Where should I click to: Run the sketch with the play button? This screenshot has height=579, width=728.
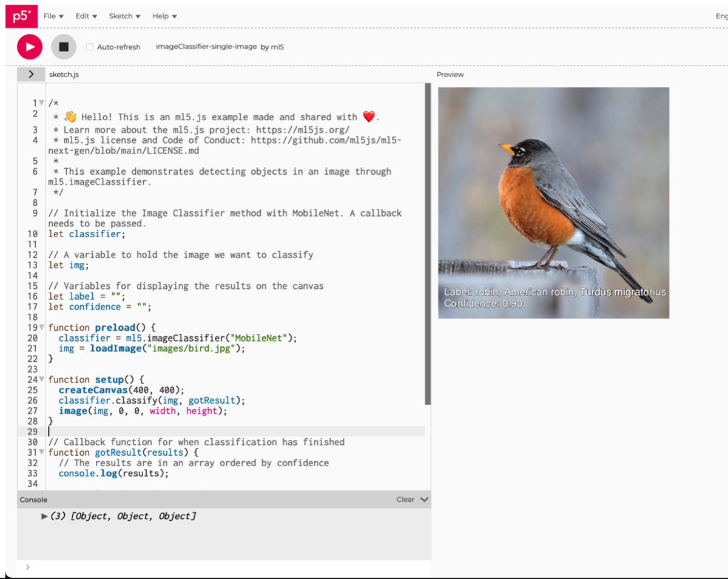(x=30, y=47)
